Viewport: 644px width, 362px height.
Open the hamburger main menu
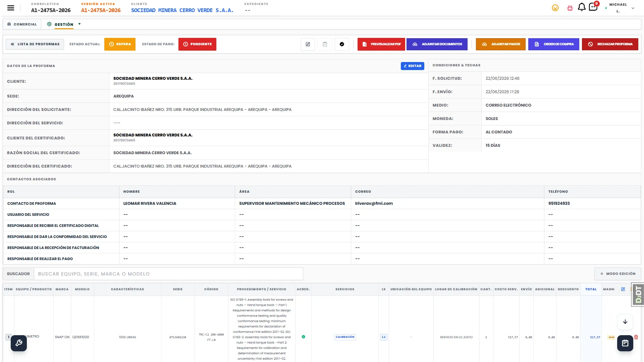[x=11, y=8]
